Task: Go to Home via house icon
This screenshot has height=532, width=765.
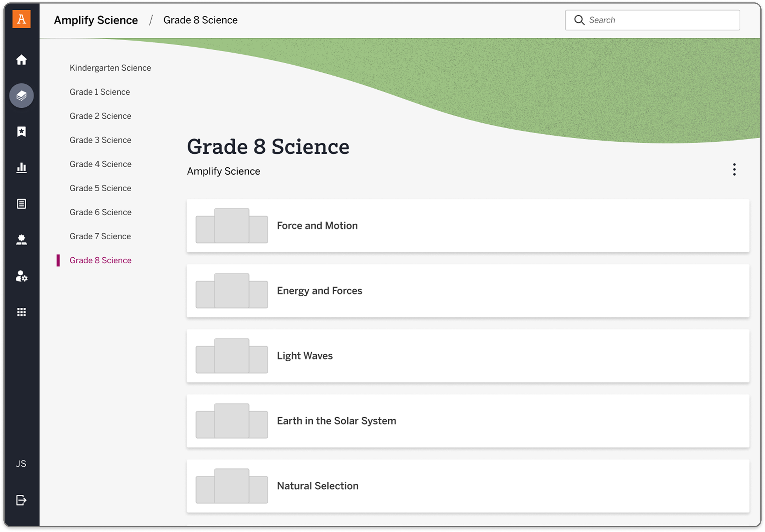Action: pyautogui.click(x=21, y=60)
